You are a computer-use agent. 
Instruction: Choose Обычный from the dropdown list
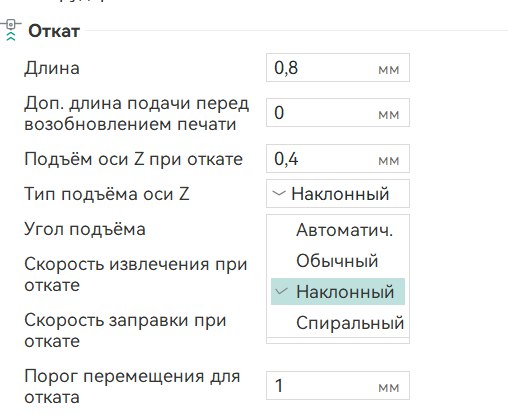(x=338, y=261)
